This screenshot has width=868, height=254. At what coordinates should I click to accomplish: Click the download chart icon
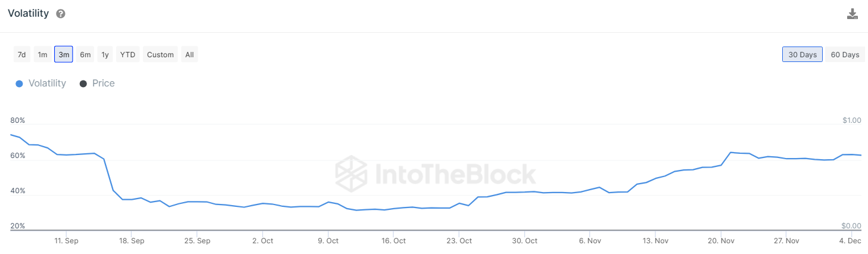coord(853,14)
